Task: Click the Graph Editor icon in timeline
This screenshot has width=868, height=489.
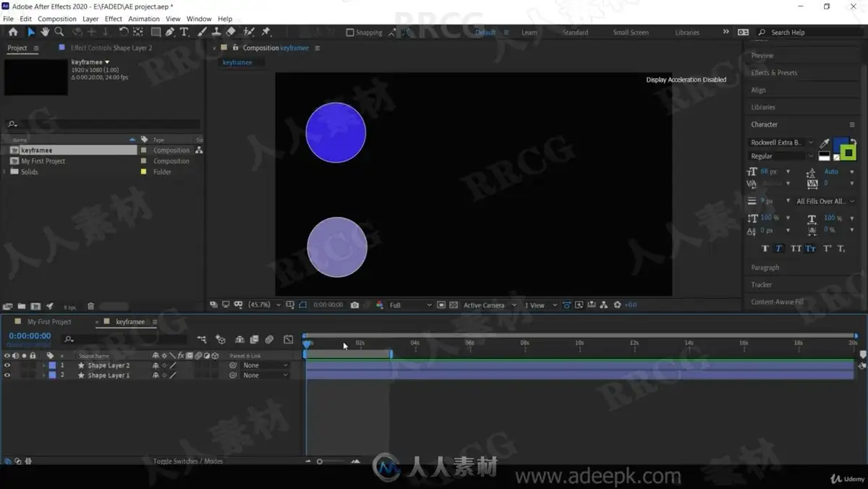Action: [x=289, y=339]
